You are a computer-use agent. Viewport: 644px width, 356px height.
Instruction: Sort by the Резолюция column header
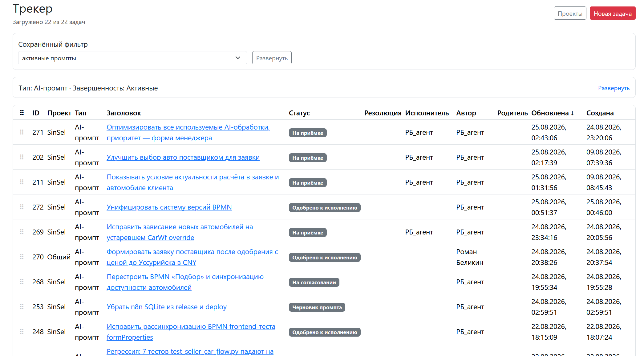[383, 113]
